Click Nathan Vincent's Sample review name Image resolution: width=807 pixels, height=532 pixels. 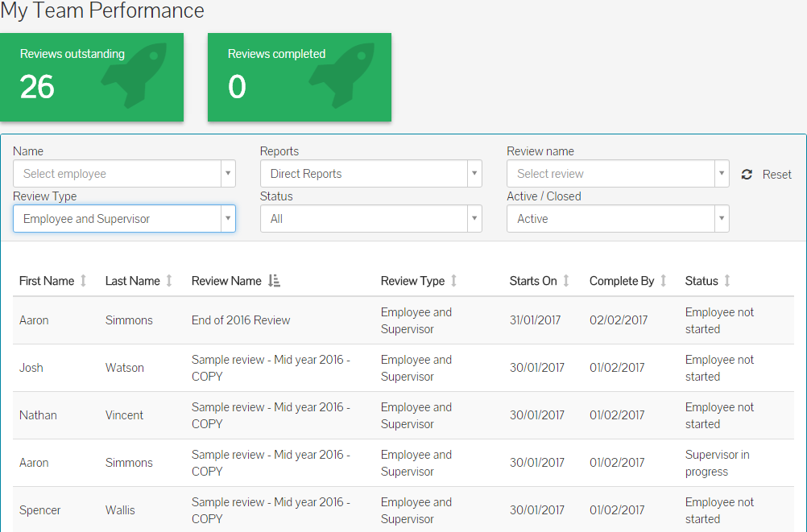(x=271, y=415)
